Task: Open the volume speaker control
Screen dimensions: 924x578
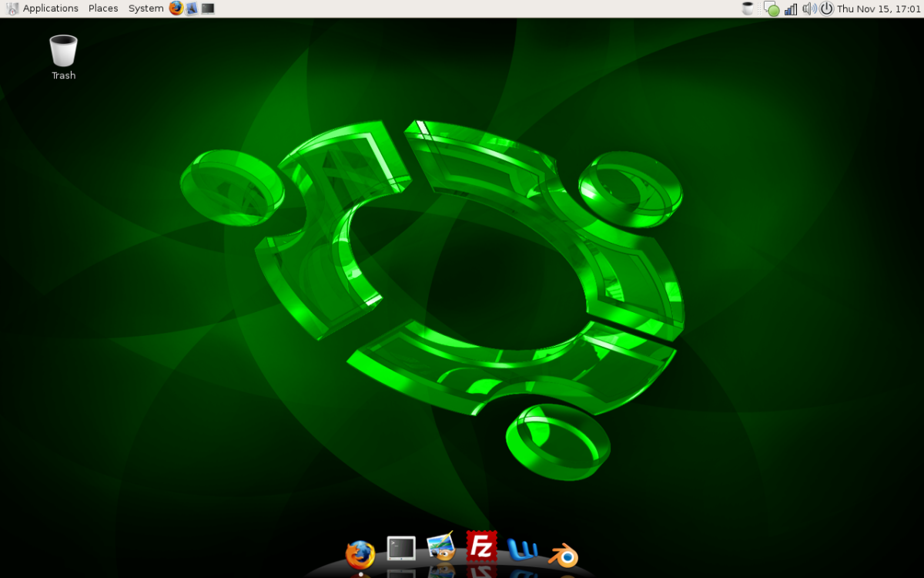Action: point(809,8)
